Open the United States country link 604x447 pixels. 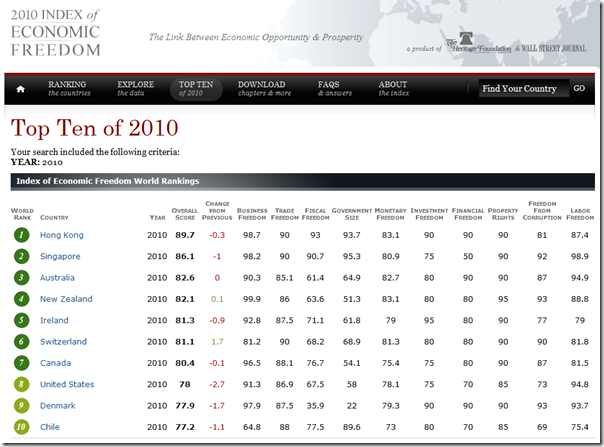click(67, 384)
